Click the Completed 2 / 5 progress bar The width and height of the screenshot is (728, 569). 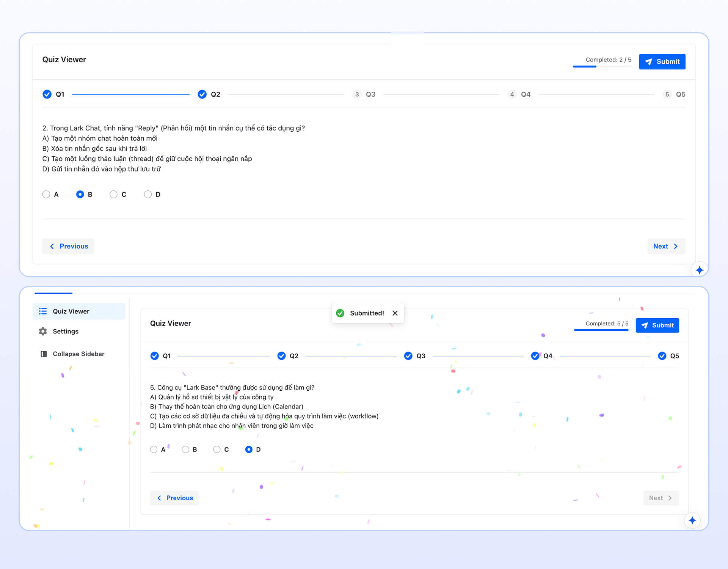[x=602, y=66]
